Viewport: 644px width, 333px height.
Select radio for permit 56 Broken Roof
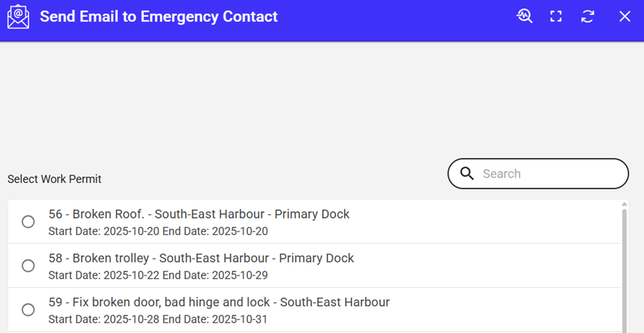coord(28,221)
